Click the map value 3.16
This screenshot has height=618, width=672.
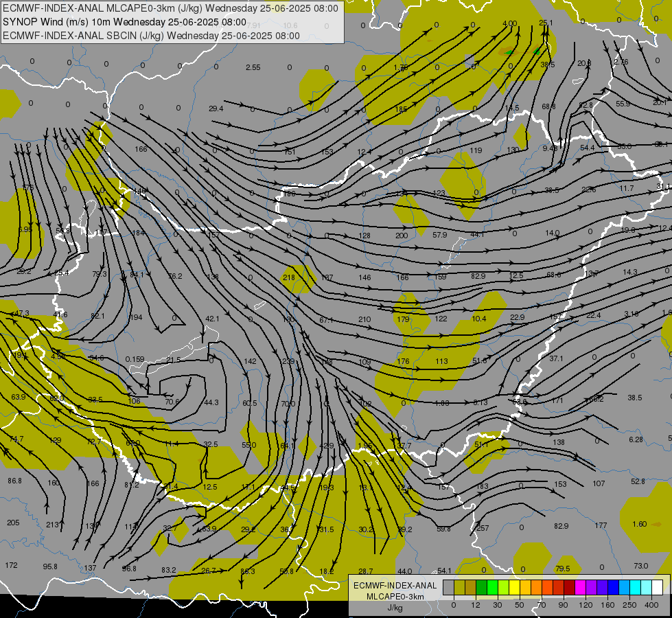(x=632, y=314)
